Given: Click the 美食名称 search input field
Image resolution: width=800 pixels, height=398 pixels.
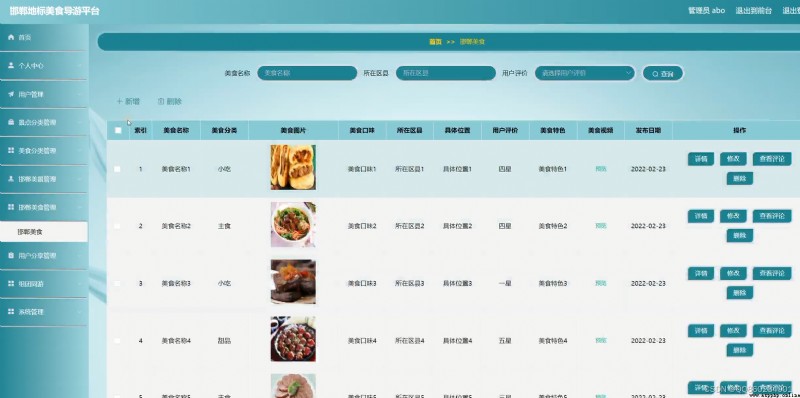Looking at the screenshot, I should [x=307, y=73].
